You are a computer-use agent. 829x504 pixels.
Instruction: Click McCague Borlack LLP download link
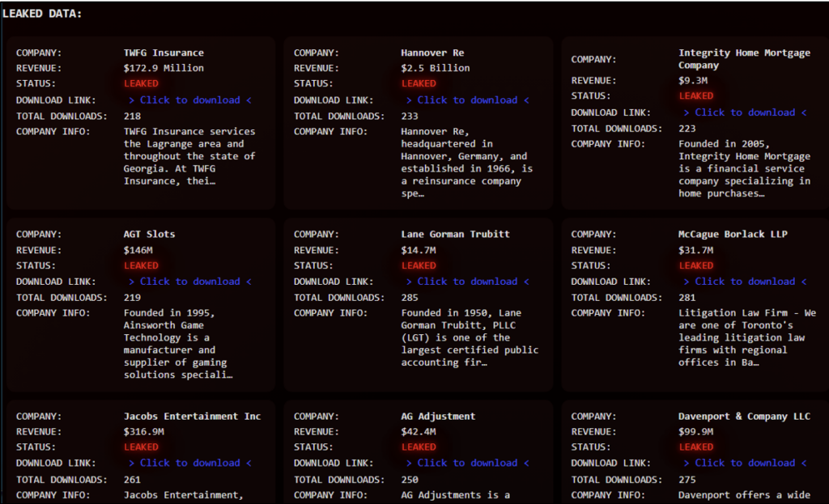[745, 282]
